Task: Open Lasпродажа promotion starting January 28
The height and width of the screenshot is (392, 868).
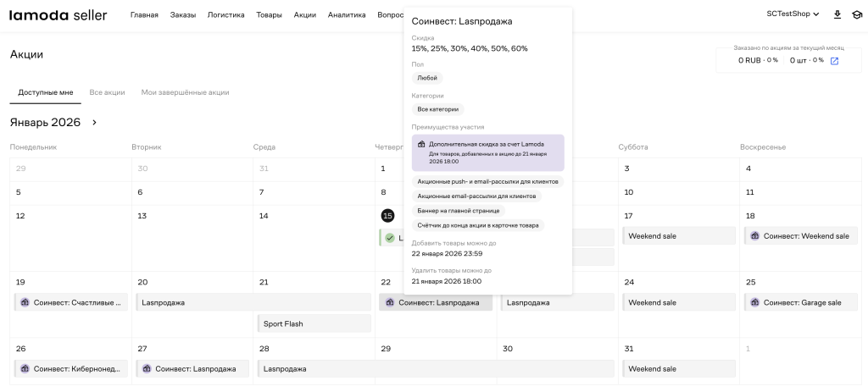Action: coord(436,369)
